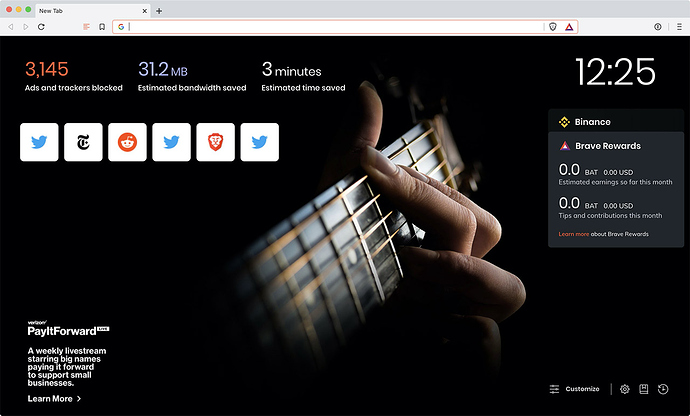Reload the page with the refresh icon
The height and width of the screenshot is (416, 690).
pos(41,27)
